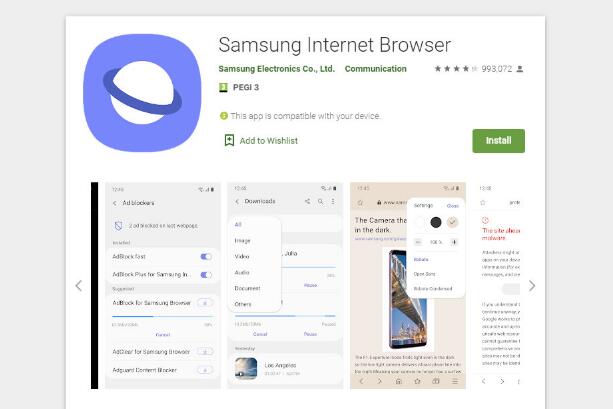The height and width of the screenshot is (409, 613).
Task: Click the reviewer count person icon
Action: tap(520, 69)
